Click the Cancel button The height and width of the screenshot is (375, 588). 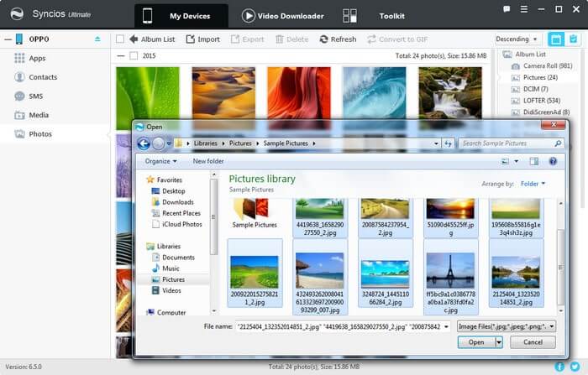coord(533,342)
